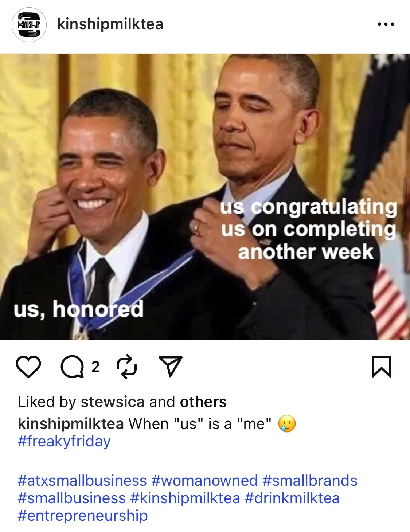Open #smallbusiness hashtag
410x532 pixels.
click(x=72, y=498)
